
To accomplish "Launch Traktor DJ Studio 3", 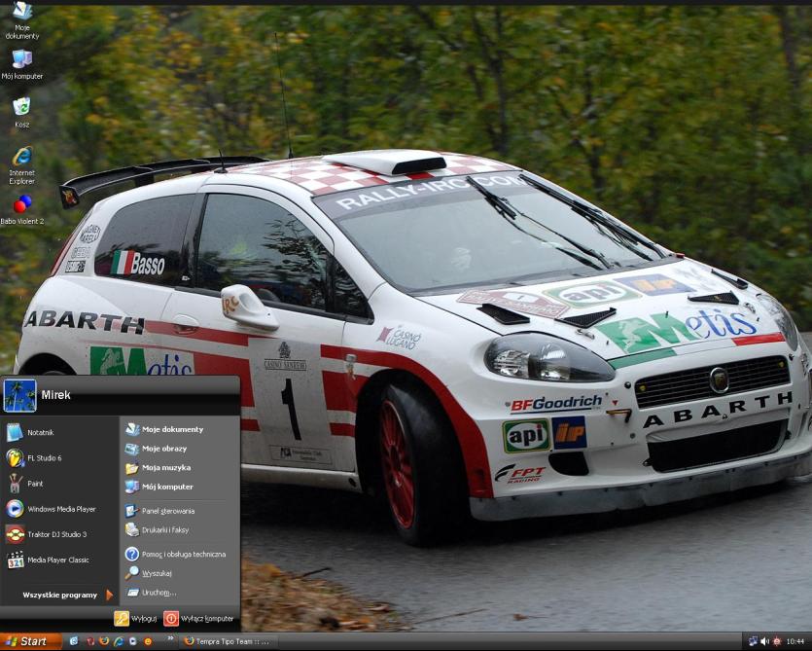I will point(59,534).
